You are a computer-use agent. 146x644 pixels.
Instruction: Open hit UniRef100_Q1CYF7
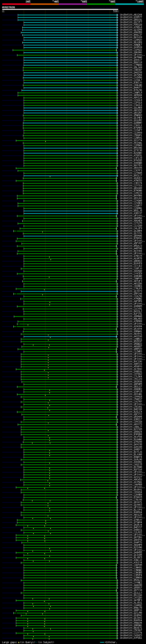click(x=131, y=22)
